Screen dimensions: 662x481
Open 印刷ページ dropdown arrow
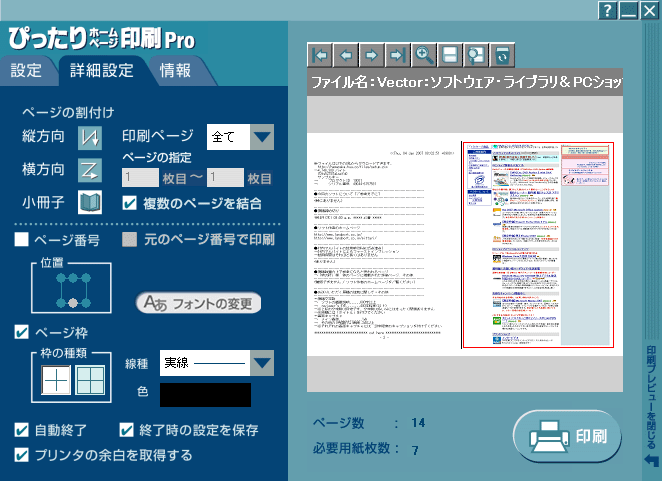point(262,137)
